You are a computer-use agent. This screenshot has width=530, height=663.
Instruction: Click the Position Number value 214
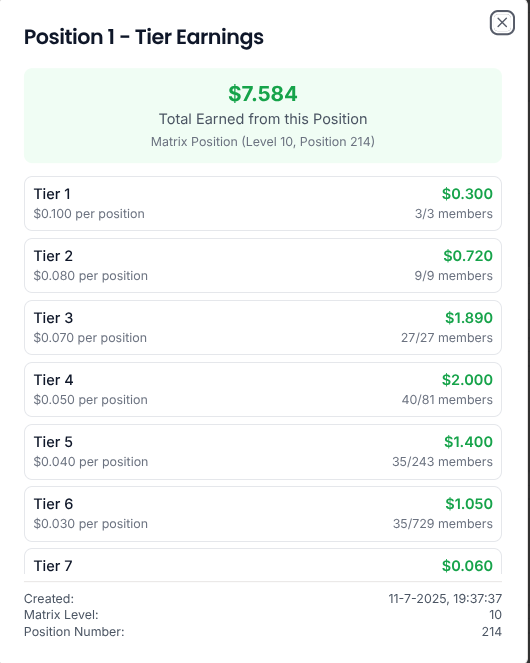[x=492, y=632]
